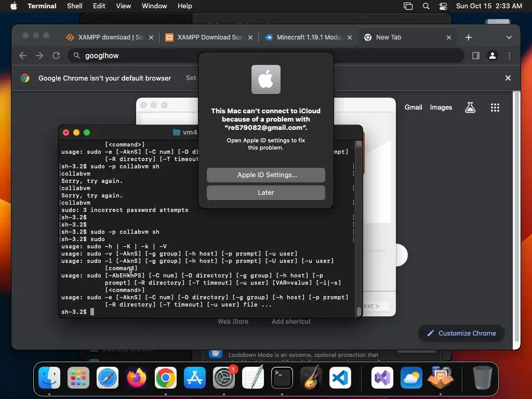Launch Firefox from the dock
Image resolution: width=532 pixels, height=399 pixels.
[x=137, y=377]
